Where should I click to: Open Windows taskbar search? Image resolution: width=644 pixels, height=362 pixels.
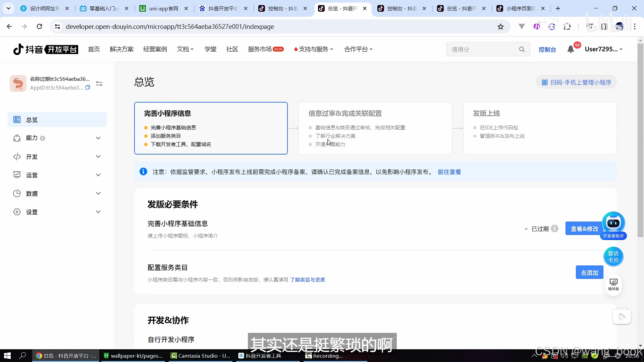(22, 356)
